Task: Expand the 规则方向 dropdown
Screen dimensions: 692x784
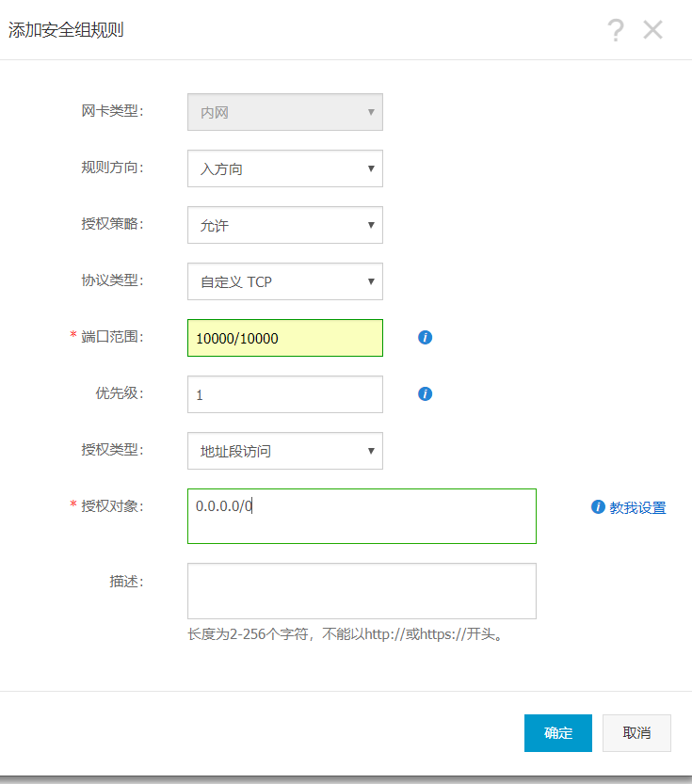Action: point(284,168)
